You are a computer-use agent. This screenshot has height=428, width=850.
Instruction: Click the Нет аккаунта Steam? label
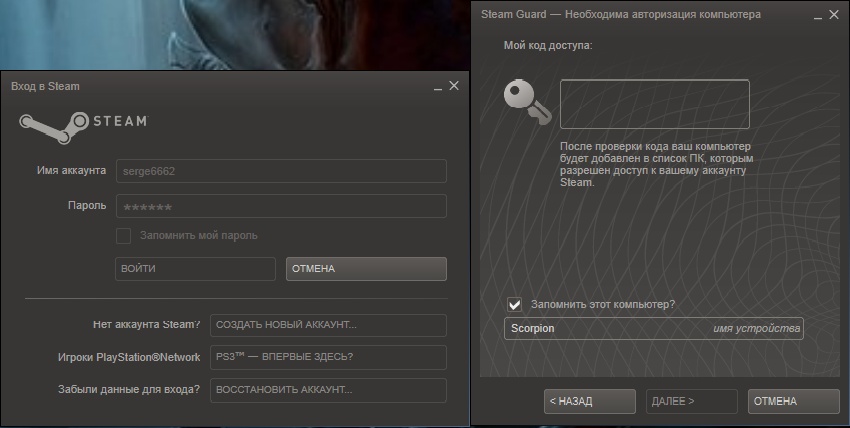coord(146,325)
